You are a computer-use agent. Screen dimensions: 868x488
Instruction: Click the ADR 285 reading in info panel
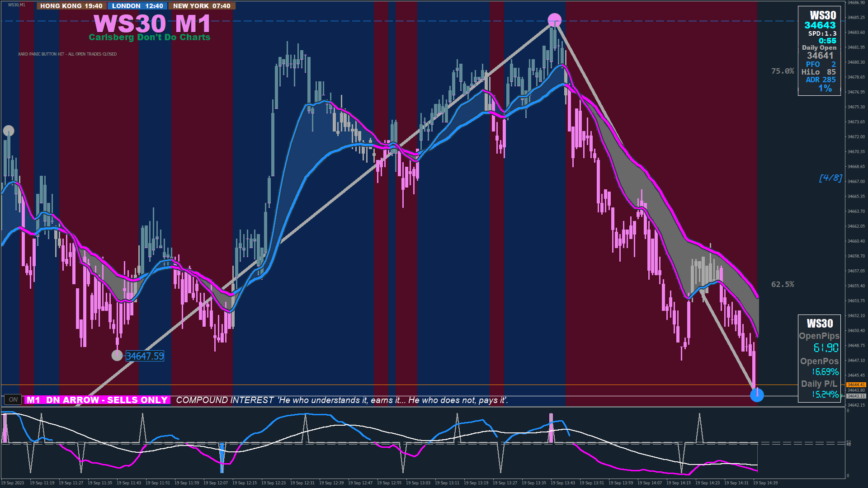821,80
